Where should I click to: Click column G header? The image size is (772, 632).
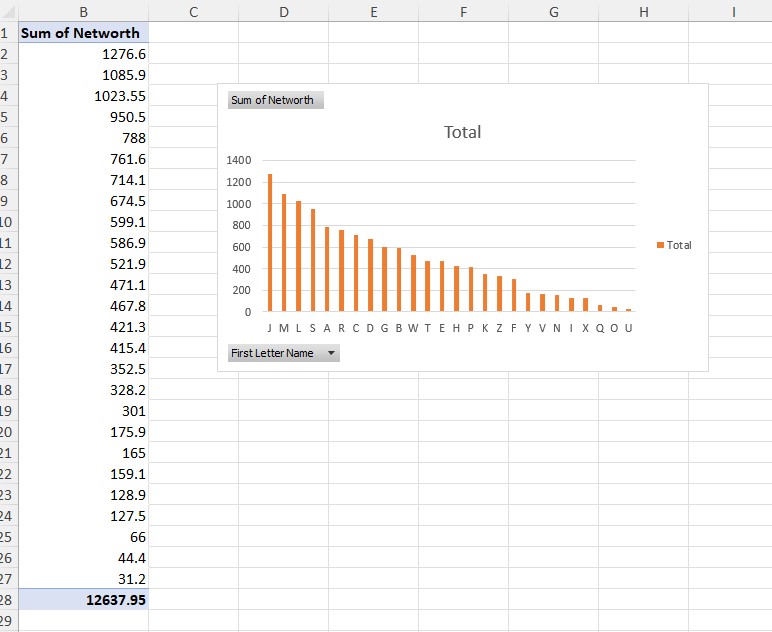point(553,11)
